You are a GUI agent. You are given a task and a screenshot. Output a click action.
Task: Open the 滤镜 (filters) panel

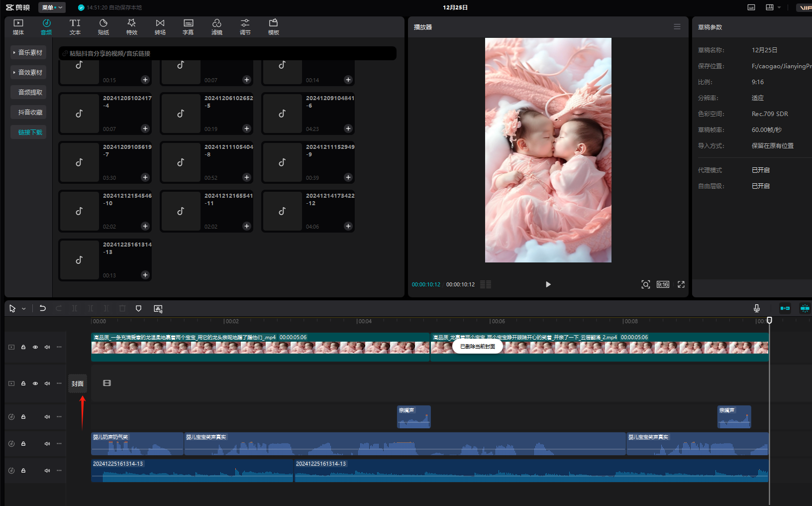(x=216, y=27)
